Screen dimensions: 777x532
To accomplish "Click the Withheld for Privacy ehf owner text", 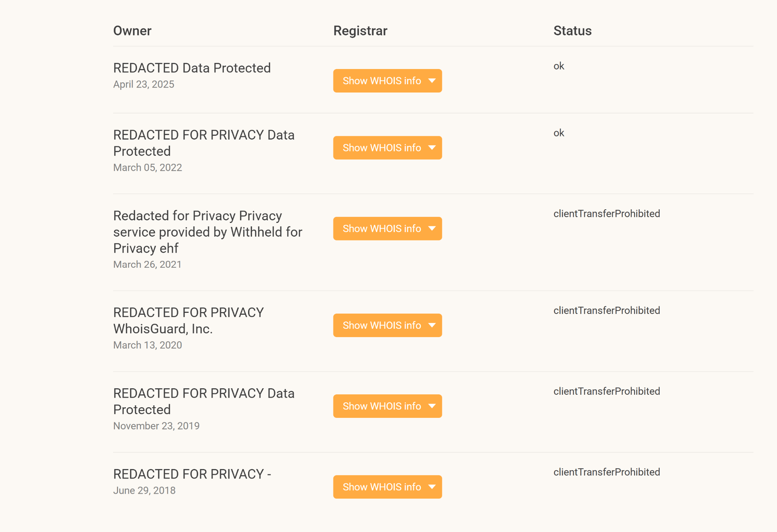I will click(207, 232).
